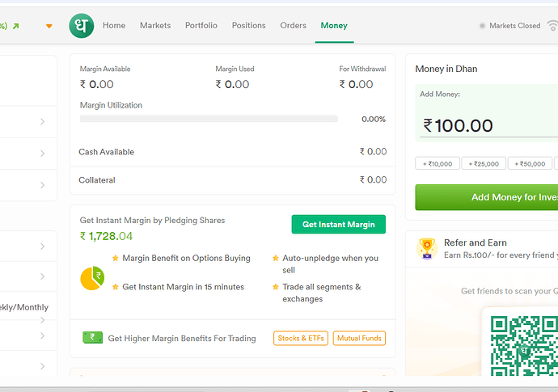
Task: Select the +₹10,000 quick amount chip
Action: click(x=438, y=163)
